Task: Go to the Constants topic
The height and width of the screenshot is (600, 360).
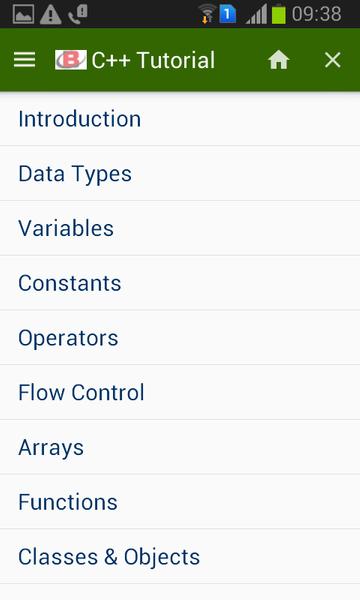Action: 180,283
